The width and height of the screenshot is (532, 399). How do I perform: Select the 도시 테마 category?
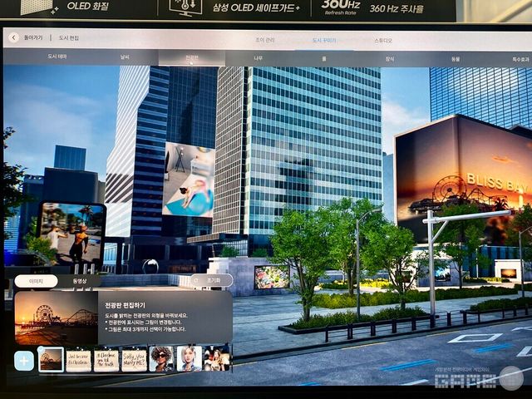pyautogui.click(x=57, y=57)
